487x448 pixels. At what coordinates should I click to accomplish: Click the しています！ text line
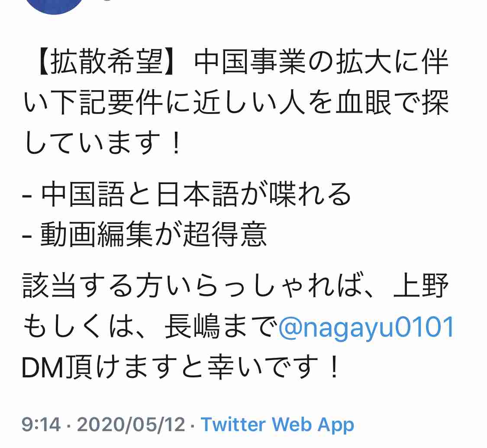tap(102, 143)
